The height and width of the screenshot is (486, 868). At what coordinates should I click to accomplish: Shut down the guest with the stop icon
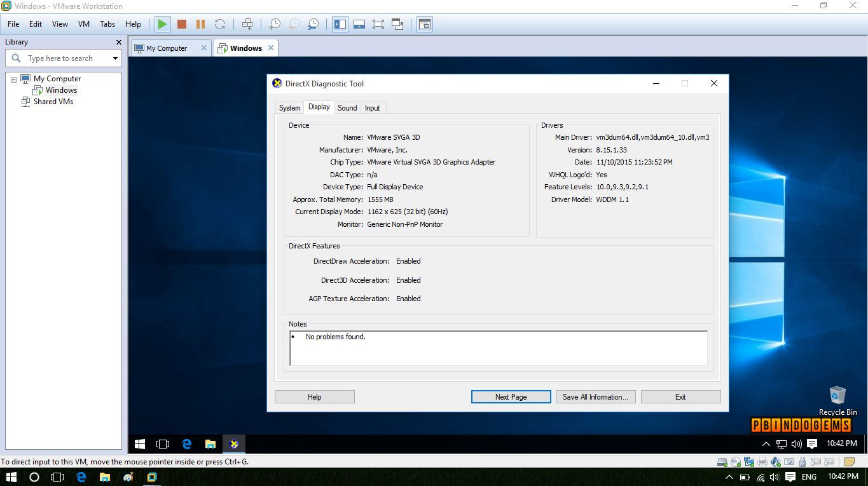click(x=182, y=24)
